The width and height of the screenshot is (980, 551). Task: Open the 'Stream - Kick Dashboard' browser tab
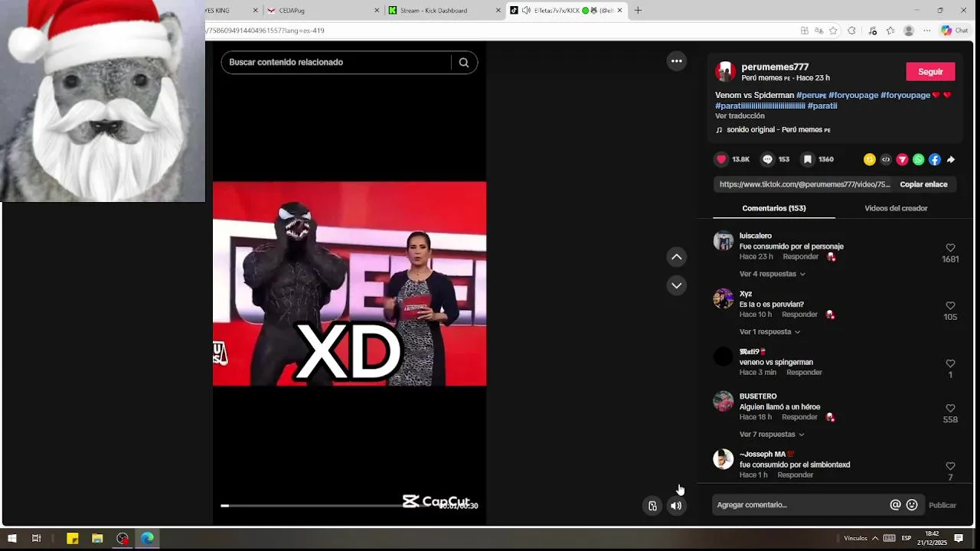[444, 11]
